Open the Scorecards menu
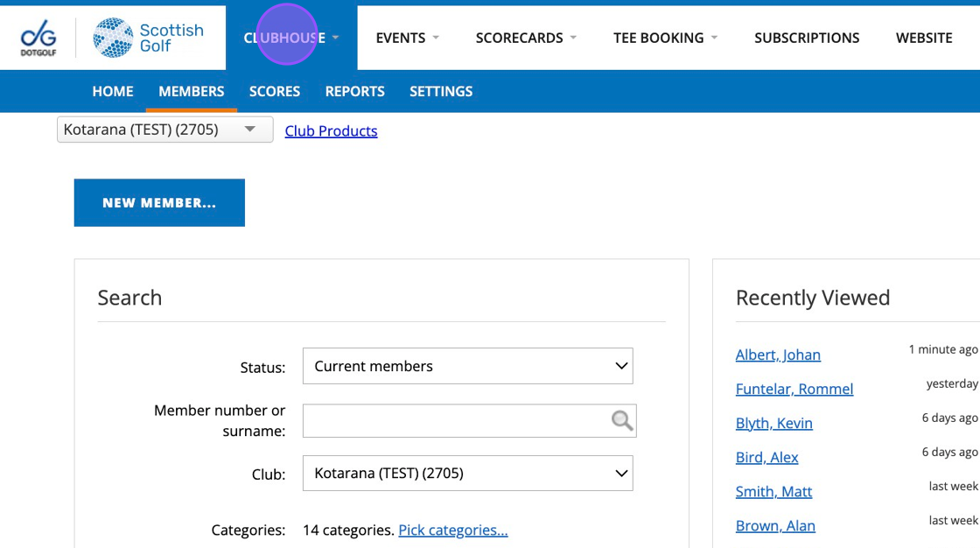The width and height of the screenshot is (980, 548). pos(526,38)
